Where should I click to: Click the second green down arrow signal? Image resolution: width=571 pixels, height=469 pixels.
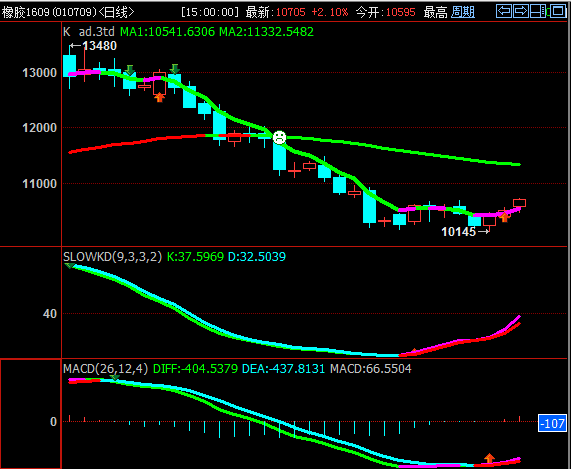[175, 69]
